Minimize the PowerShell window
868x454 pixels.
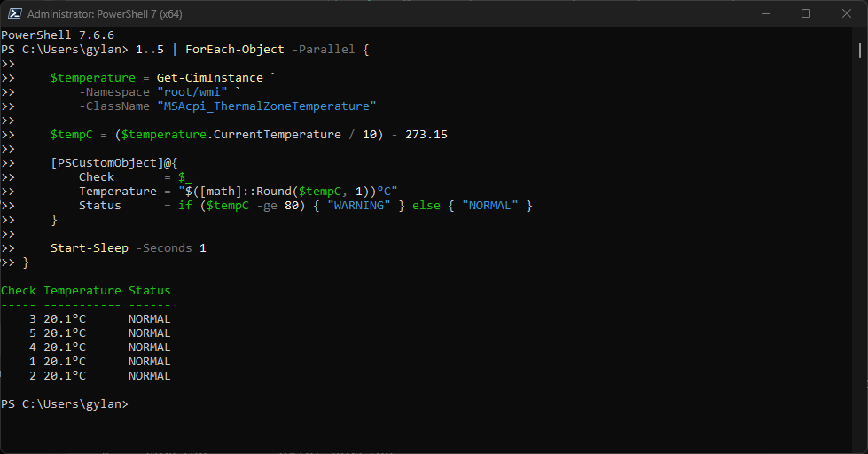(766, 14)
